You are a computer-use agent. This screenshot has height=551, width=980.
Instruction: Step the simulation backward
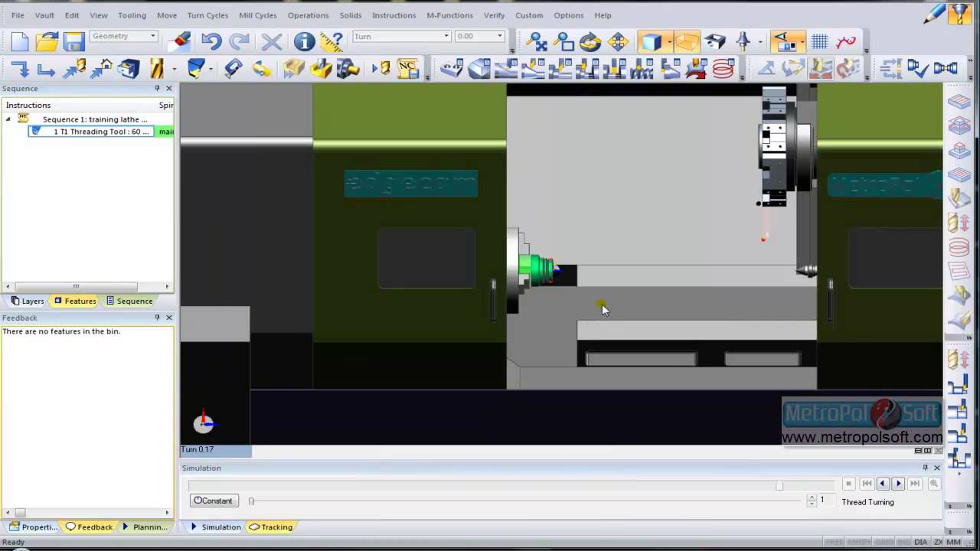(x=883, y=484)
